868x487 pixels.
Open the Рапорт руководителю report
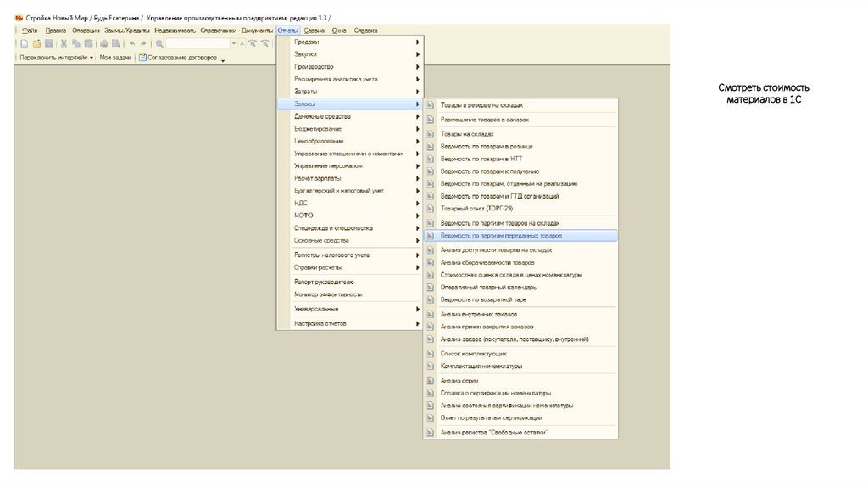click(324, 282)
